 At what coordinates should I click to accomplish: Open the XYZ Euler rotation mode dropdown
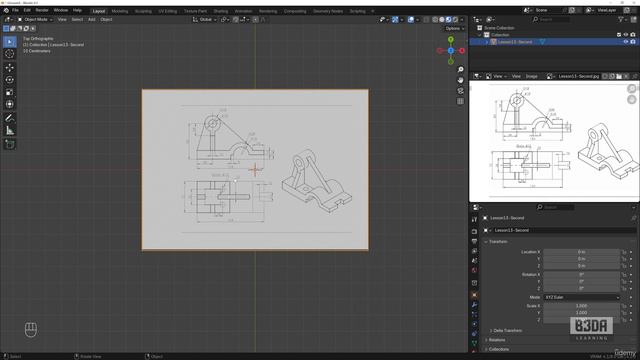581,298
